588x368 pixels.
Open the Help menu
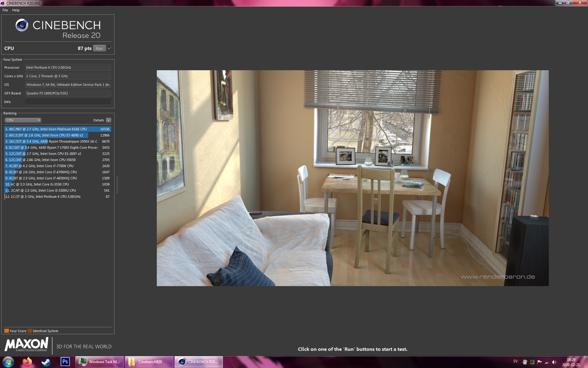pyautogui.click(x=16, y=10)
